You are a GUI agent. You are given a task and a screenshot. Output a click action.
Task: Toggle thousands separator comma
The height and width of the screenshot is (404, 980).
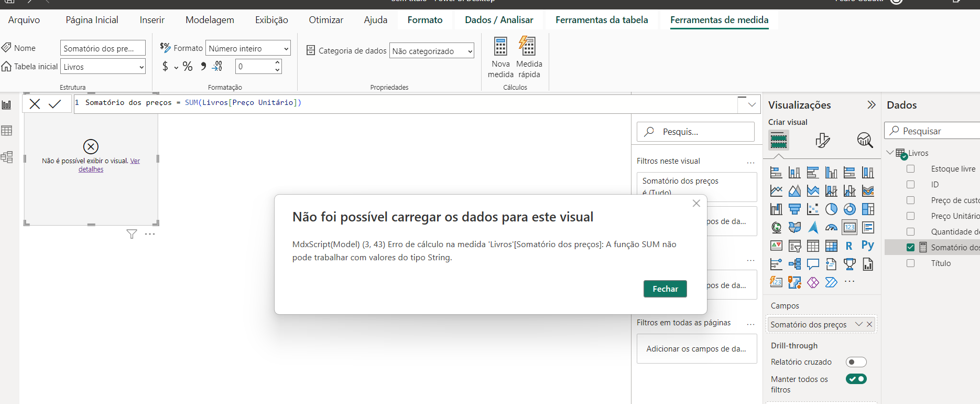(203, 67)
